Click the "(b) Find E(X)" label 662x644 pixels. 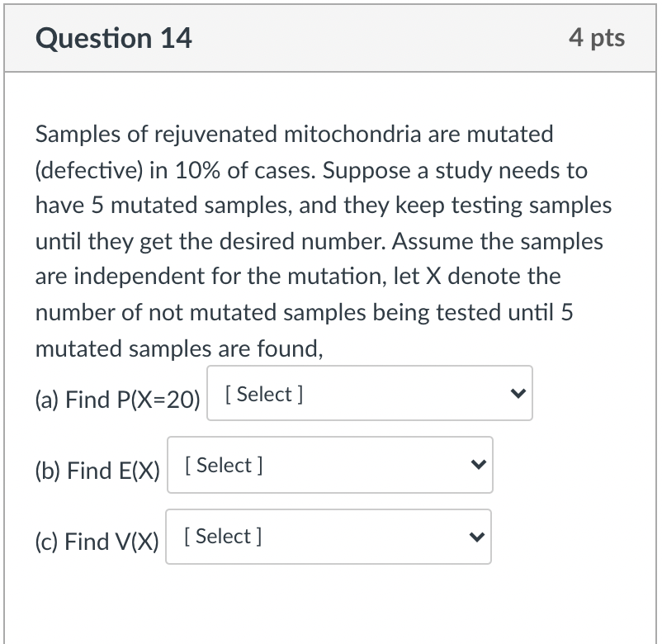97,471
